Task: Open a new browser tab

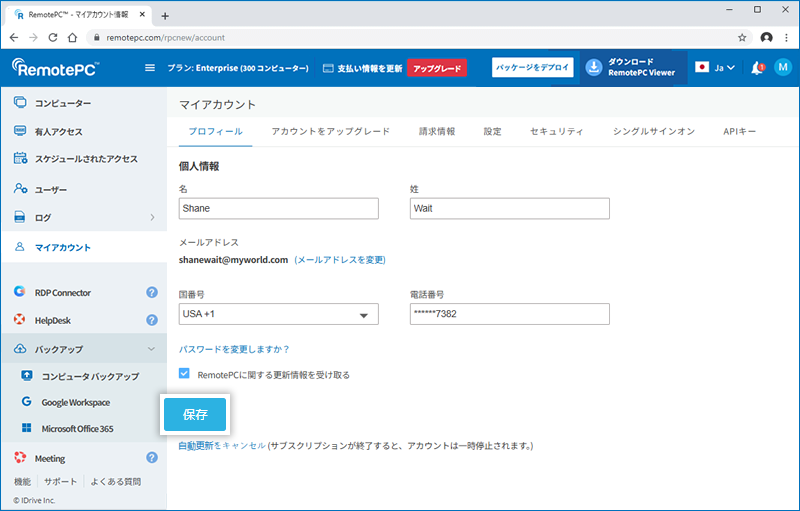Action: 165,16
